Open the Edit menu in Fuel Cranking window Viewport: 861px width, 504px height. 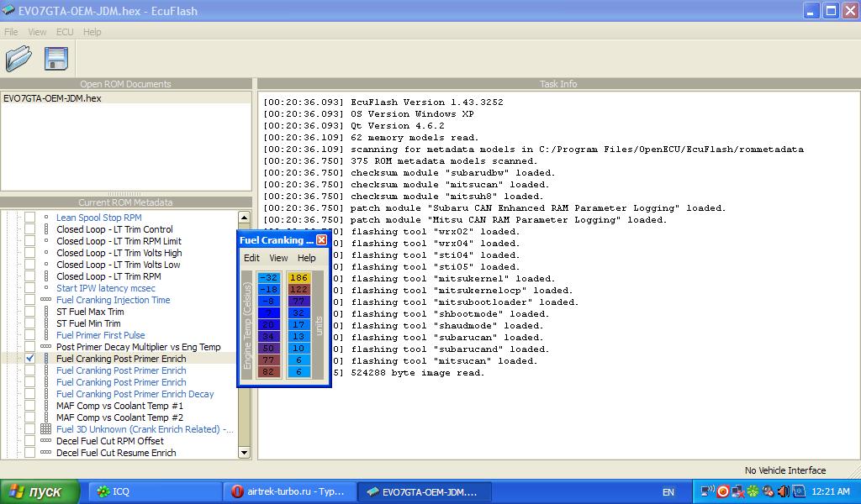coord(251,258)
